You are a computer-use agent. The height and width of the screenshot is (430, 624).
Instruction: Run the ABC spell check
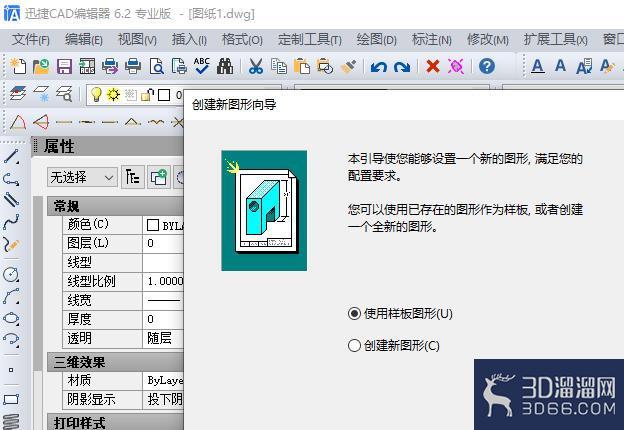click(x=202, y=66)
